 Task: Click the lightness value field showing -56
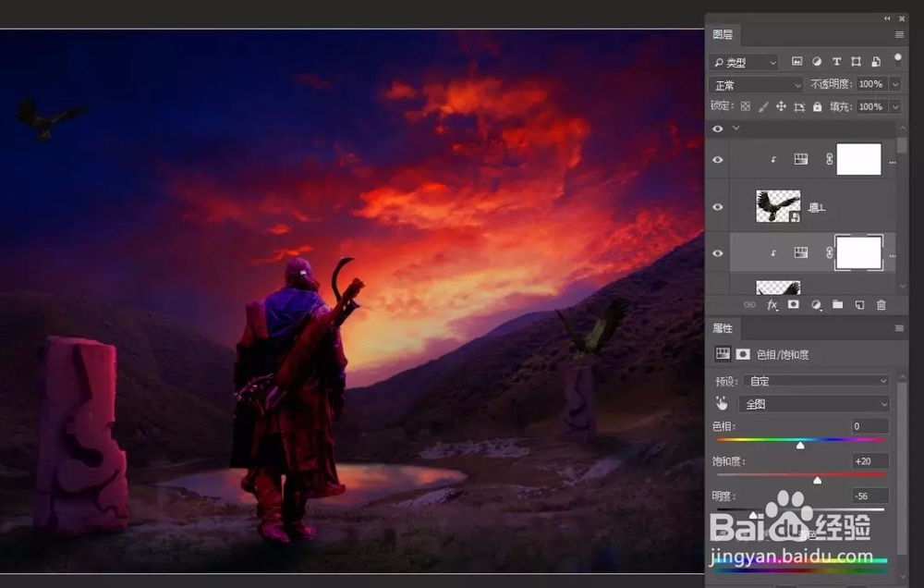tap(870, 496)
